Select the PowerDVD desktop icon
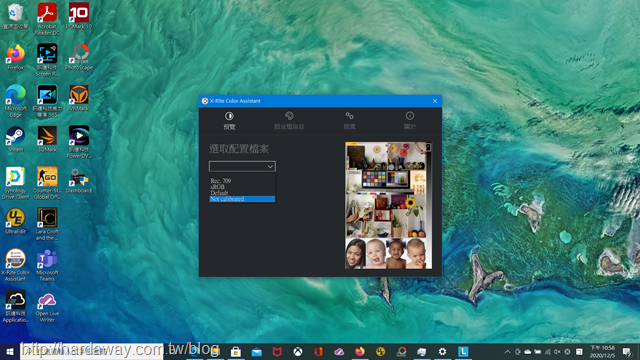This screenshot has width=640, height=360. 79,142
